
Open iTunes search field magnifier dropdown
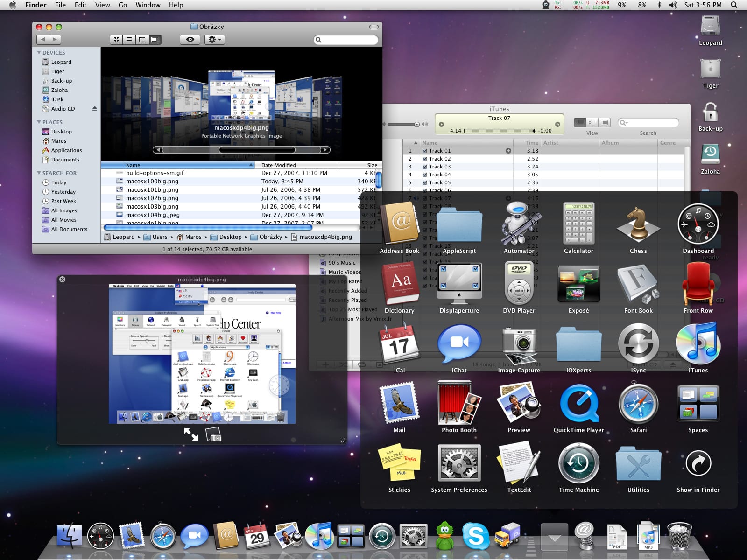pos(624,123)
